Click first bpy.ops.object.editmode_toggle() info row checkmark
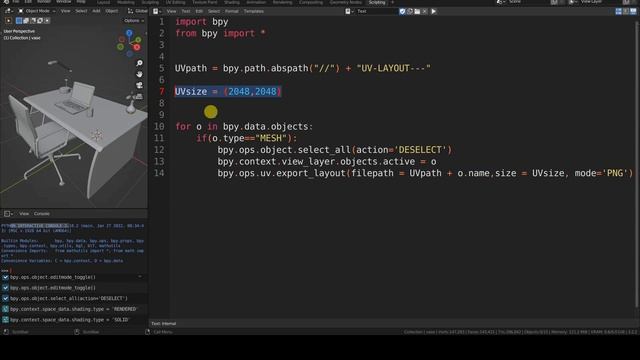This screenshot has height=360, width=640. pos(5,277)
